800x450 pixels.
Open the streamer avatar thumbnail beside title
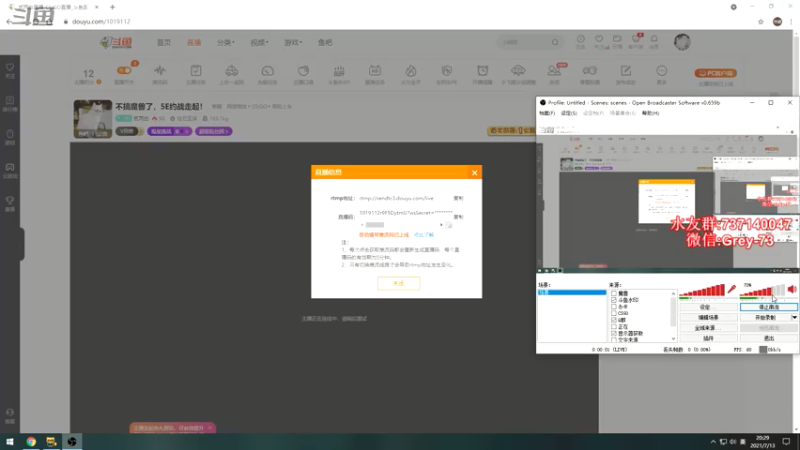click(92, 119)
